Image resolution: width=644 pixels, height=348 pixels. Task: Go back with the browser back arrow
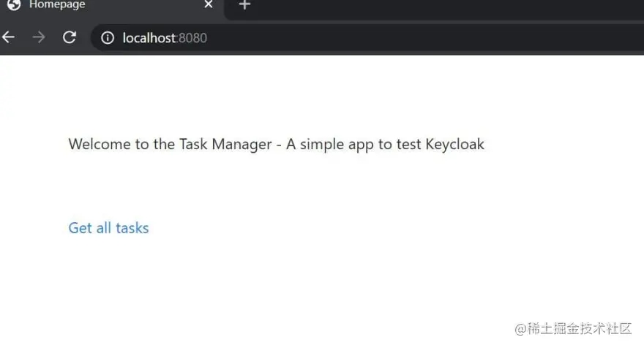9,37
